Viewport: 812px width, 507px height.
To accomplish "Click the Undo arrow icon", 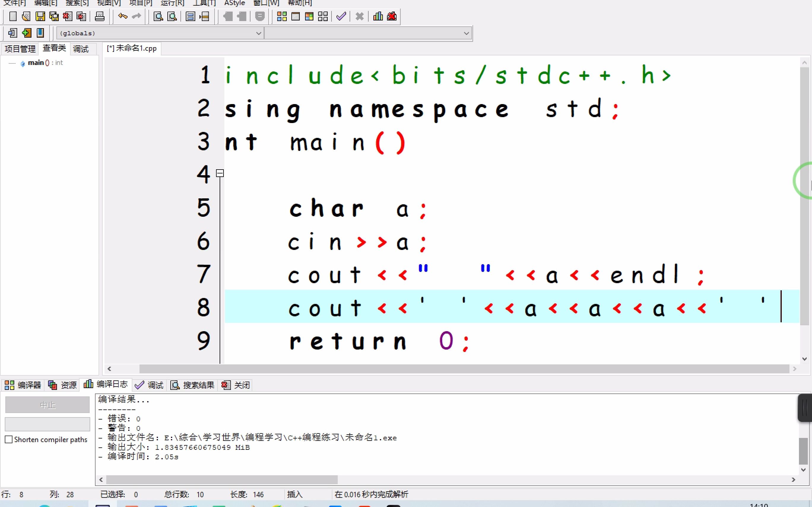I will (x=123, y=16).
